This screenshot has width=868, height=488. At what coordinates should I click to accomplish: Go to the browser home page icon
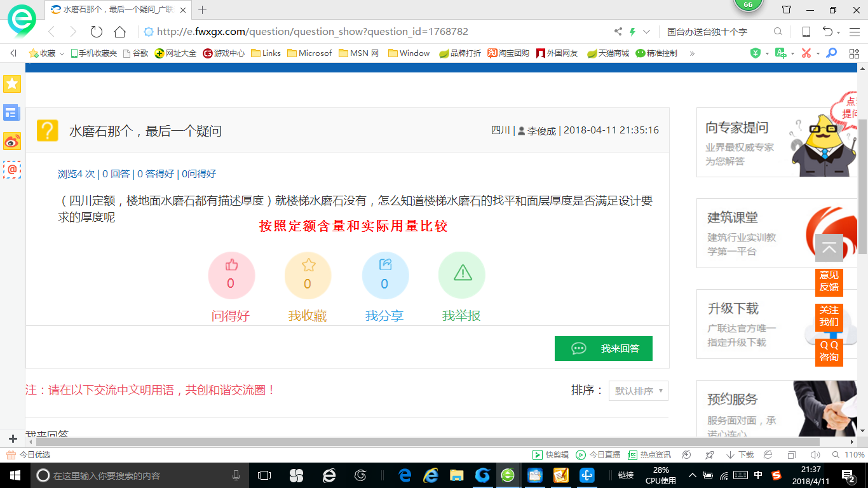pos(119,32)
